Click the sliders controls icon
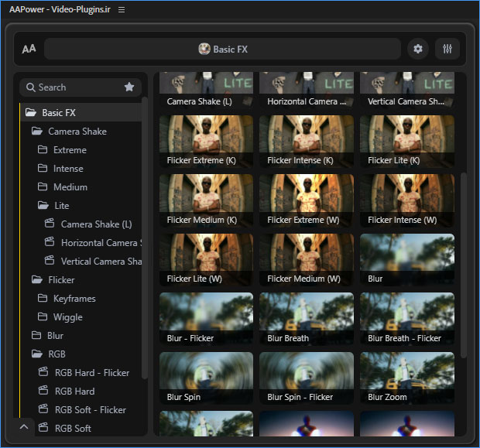Viewport: 480px width, 448px height. pyautogui.click(x=447, y=49)
